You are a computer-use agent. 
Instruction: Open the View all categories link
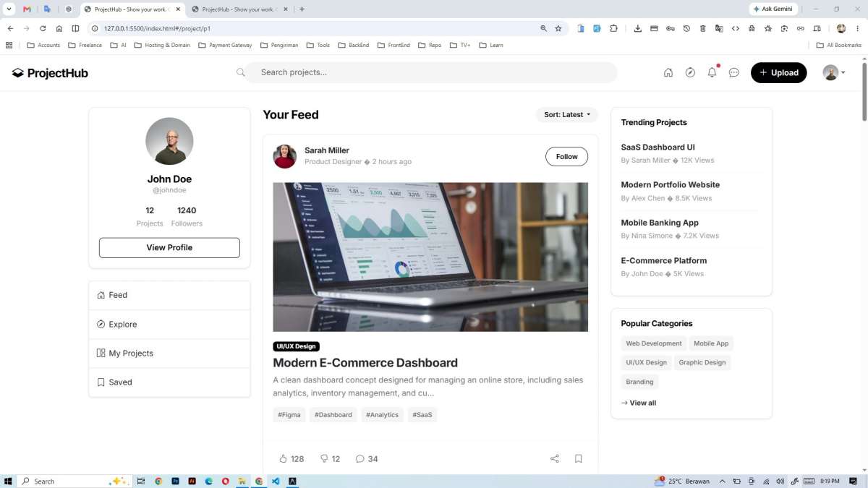point(639,403)
